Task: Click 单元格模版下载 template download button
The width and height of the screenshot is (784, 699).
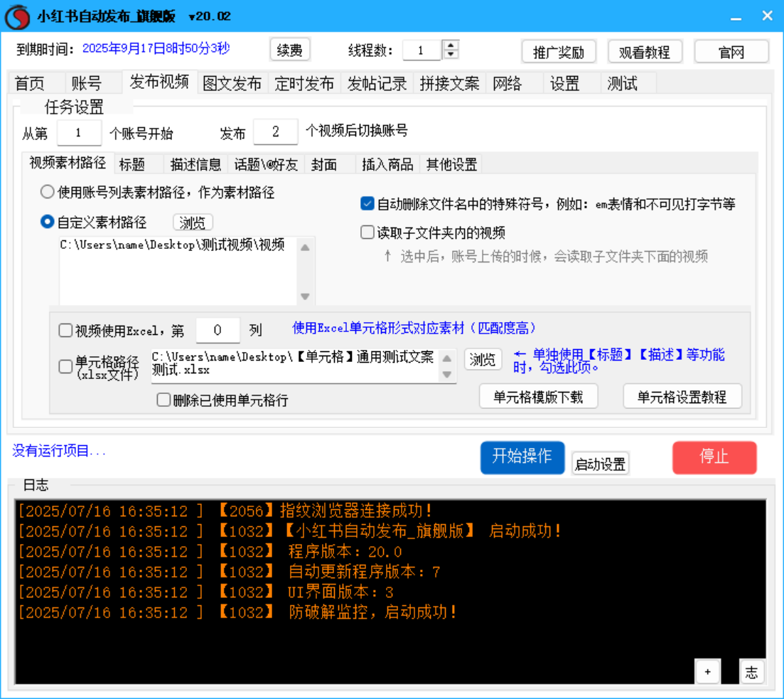Action: point(539,397)
